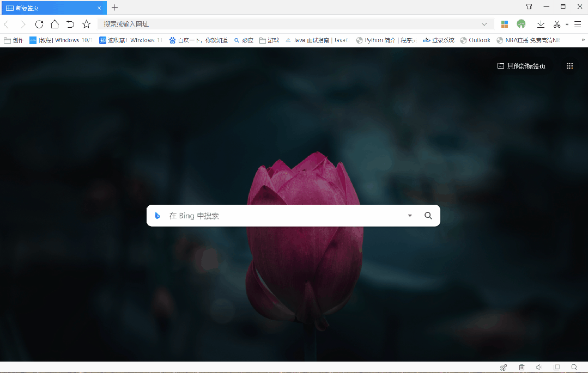Image resolution: width=588 pixels, height=373 pixels.
Task: Open the home page icon
Action: click(54, 25)
